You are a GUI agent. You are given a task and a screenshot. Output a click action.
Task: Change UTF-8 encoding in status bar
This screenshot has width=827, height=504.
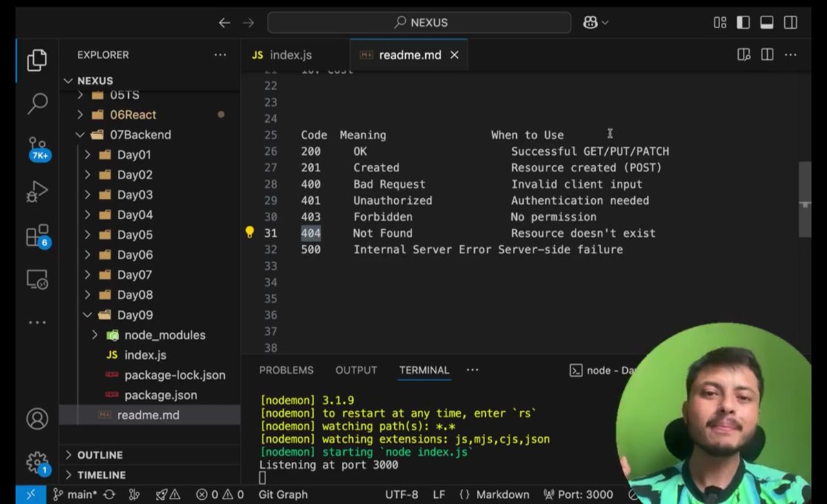tap(402, 494)
